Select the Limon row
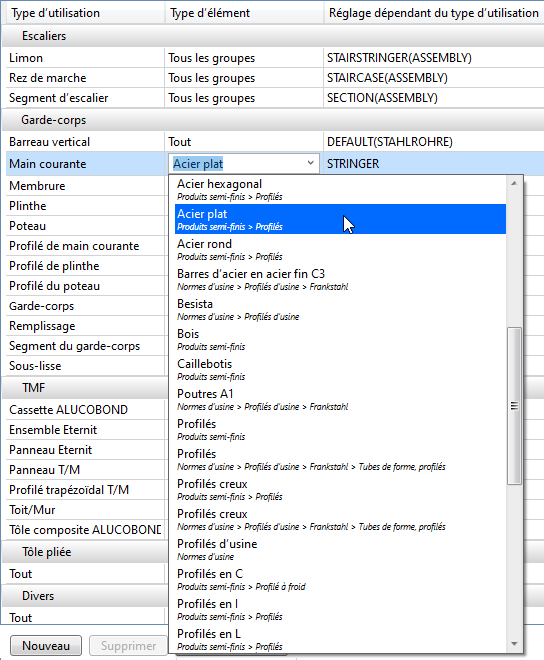Viewport: 544px width, 660px height. click(x=272, y=58)
